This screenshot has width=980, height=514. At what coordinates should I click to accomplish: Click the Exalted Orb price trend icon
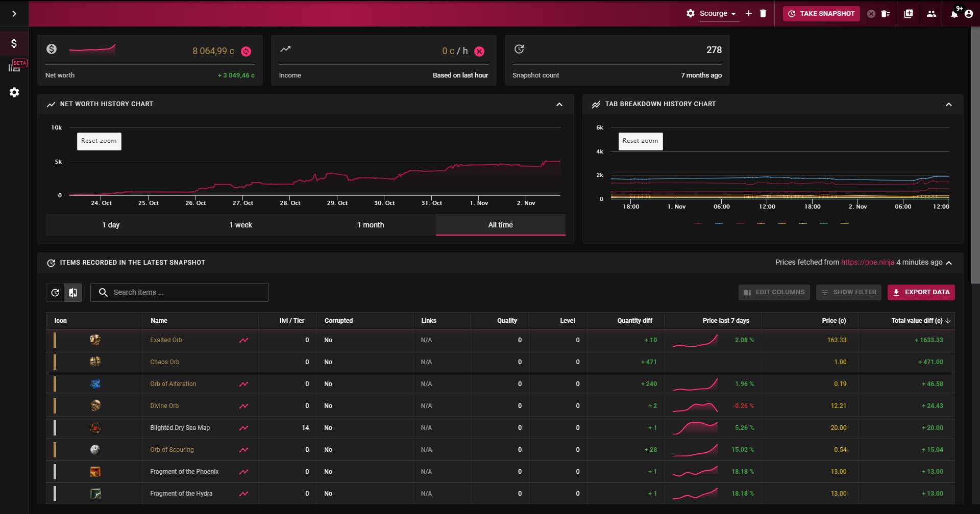click(x=244, y=340)
